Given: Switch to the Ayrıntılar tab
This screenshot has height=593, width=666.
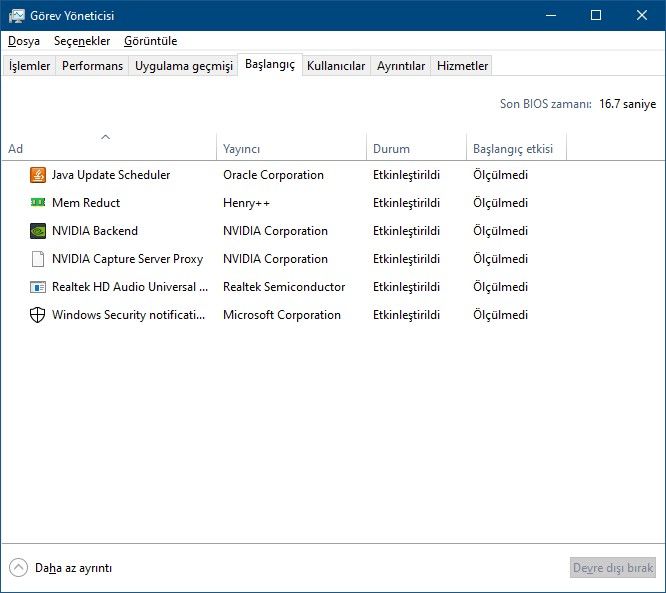Looking at the screenshot, I should [401, 65].
